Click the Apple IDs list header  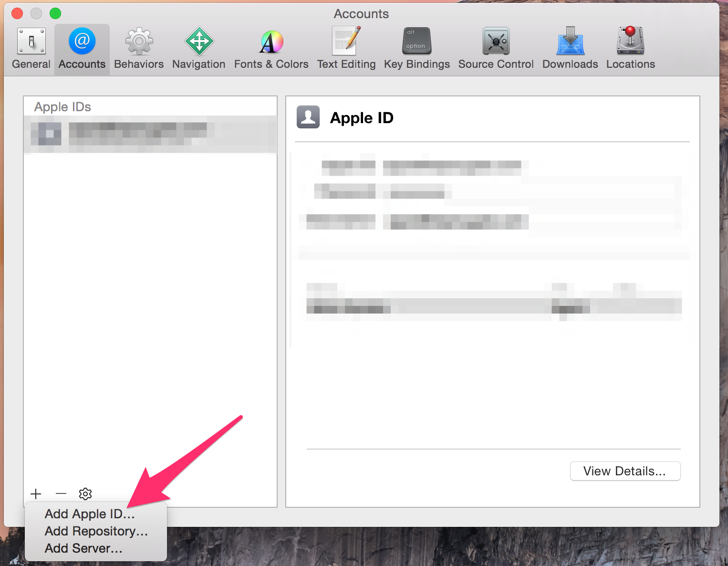click(62, 106)
